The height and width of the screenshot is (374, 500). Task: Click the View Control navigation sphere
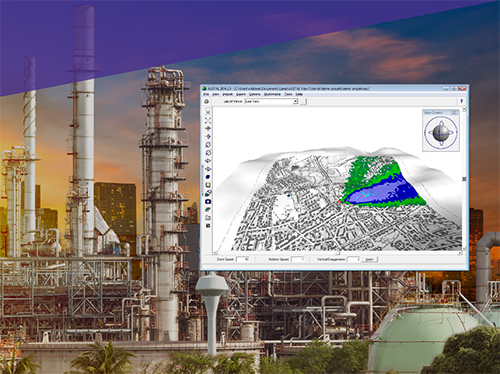point(441,133)
